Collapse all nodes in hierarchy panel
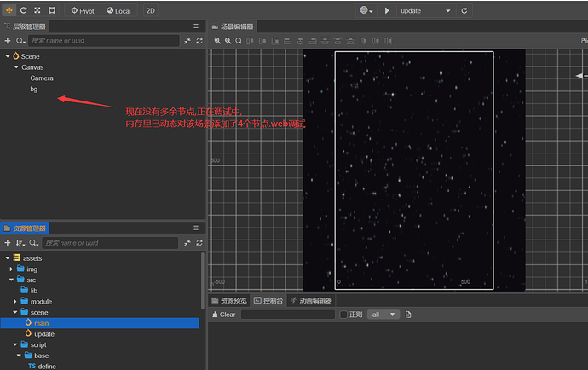The width and height of the screenshot is (588, 370). click(187, 41)
